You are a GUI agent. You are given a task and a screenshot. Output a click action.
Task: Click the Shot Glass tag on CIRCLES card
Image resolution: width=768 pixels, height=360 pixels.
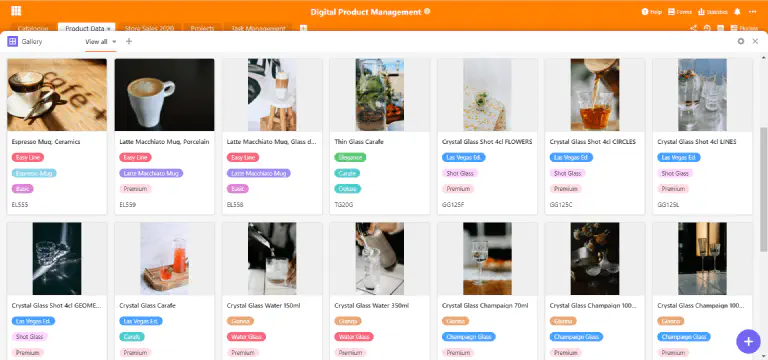(x=567, y=173)
